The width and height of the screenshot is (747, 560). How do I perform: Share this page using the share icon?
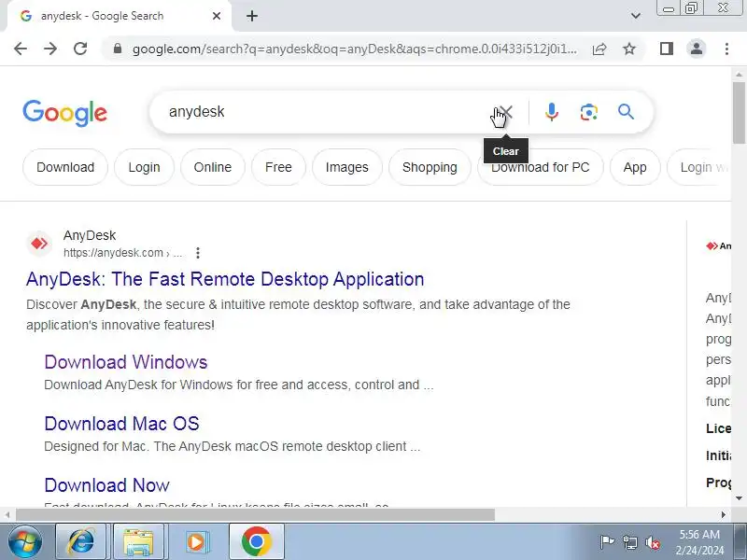click(x=599, y=49)
